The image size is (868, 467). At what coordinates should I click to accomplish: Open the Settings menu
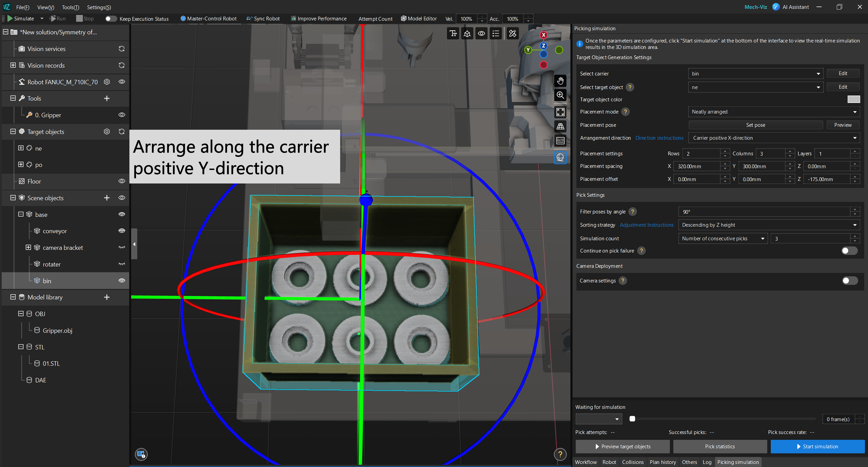pyautogui.click(x=99, y=7)
